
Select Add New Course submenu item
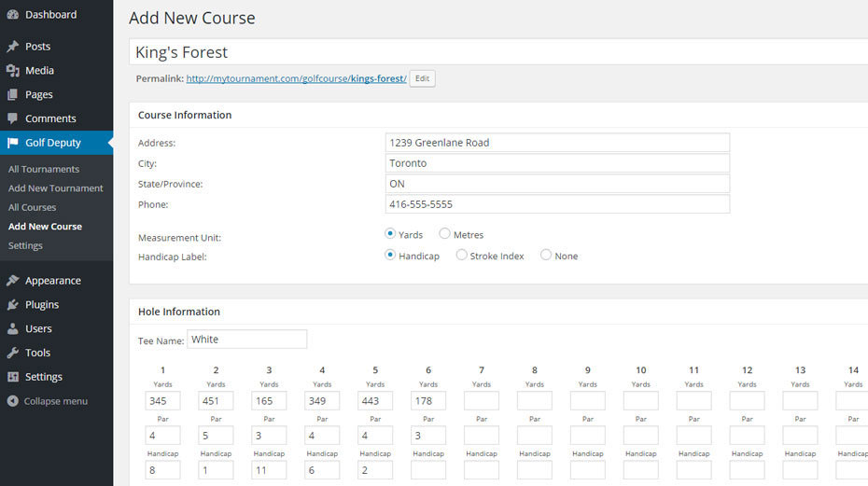(45, 227)
